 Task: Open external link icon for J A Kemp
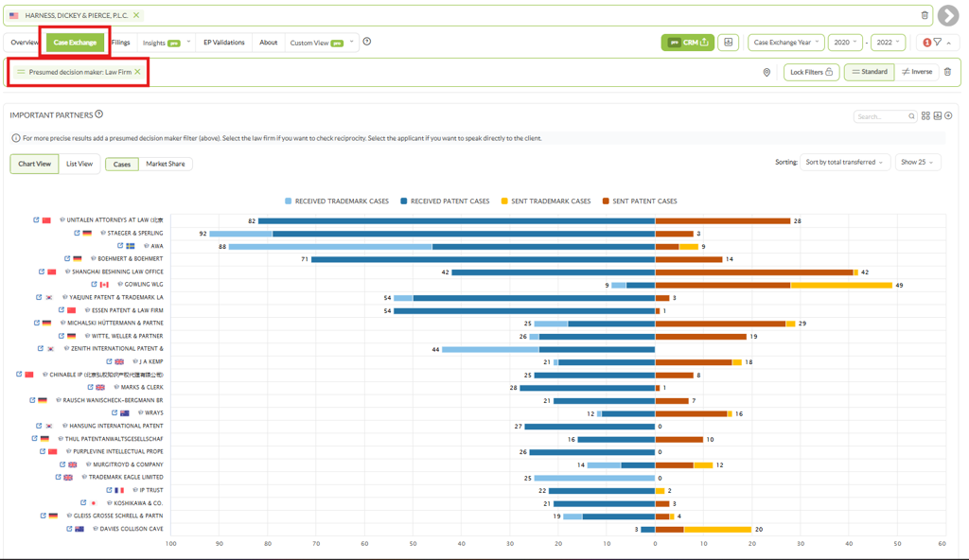tap(109, 361)
